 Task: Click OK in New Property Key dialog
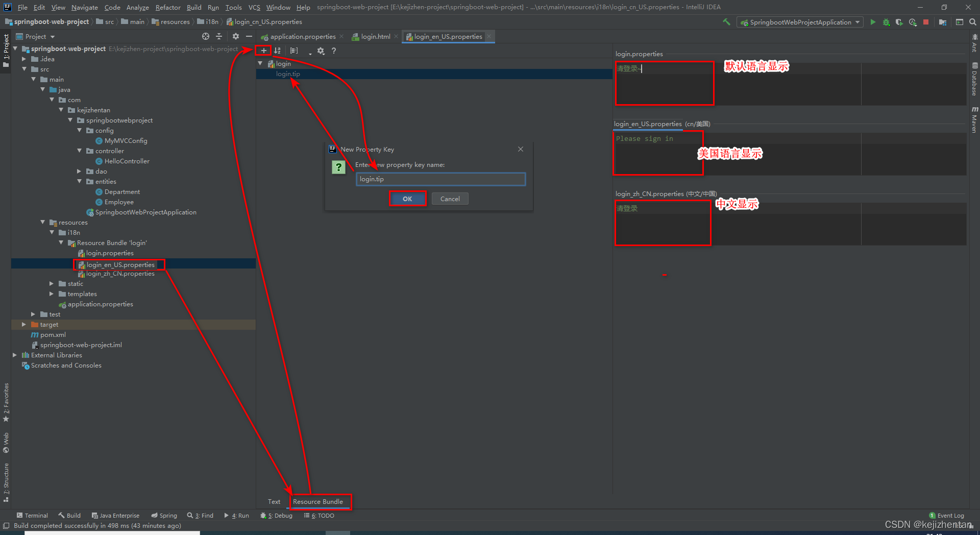tap(407, 199)
